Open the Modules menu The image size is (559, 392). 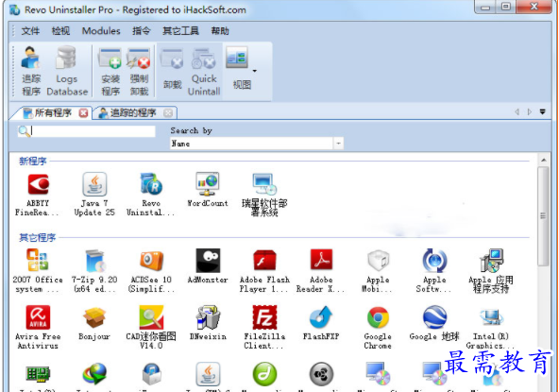(x=101, y=31)
